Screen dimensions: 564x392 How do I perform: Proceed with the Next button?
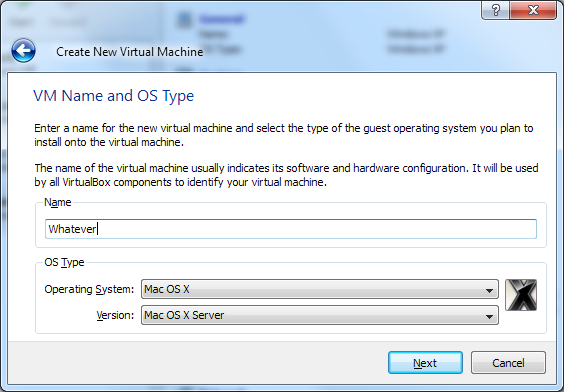pyautogui.click(x=425, y=363)
